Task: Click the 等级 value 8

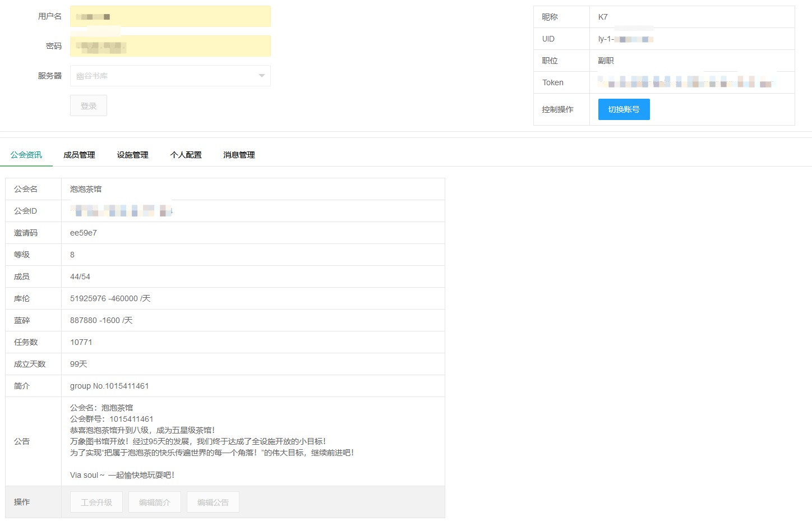Action: [x=72, y=255]
